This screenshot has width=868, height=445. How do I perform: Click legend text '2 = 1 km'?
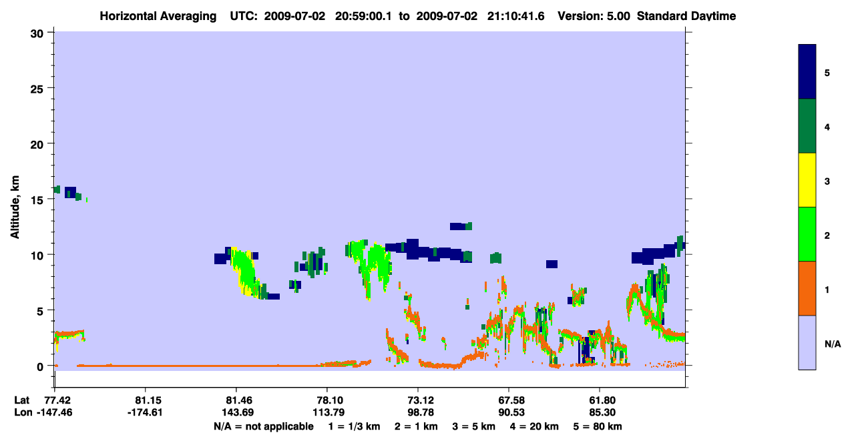pos(416,426)
